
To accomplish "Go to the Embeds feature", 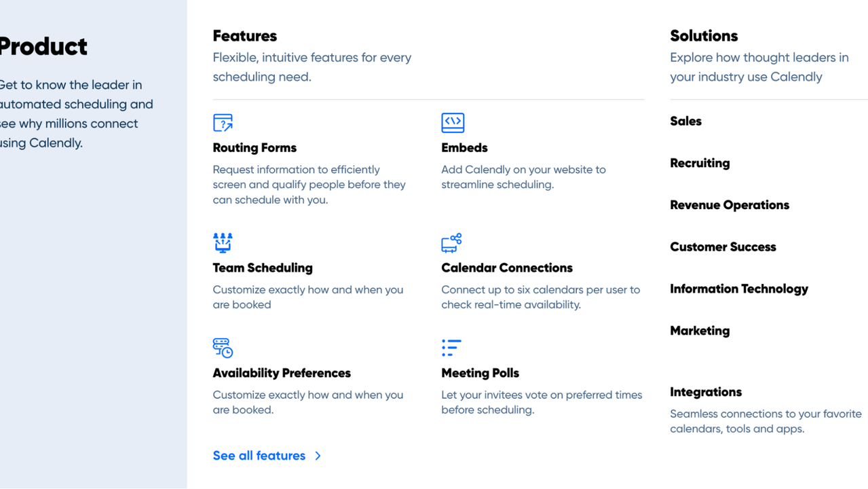I will click(464, 147).
